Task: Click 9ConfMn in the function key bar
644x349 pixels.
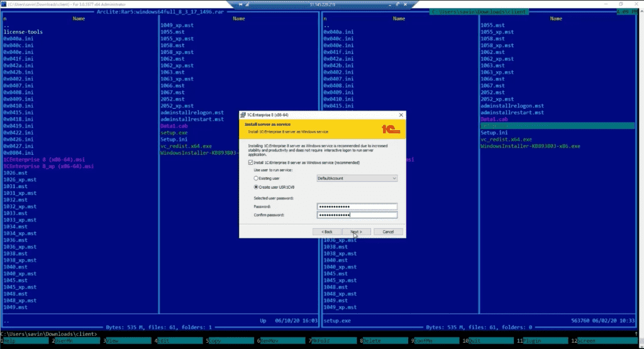Action: (x=436, y=341)
